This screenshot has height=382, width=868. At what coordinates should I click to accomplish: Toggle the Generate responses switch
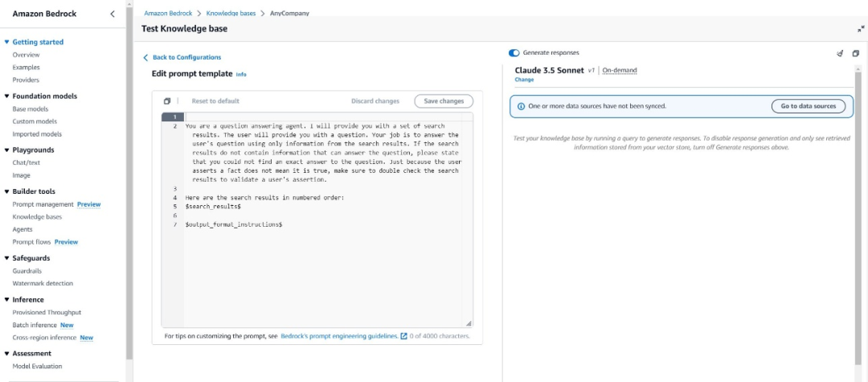point(514,53)
